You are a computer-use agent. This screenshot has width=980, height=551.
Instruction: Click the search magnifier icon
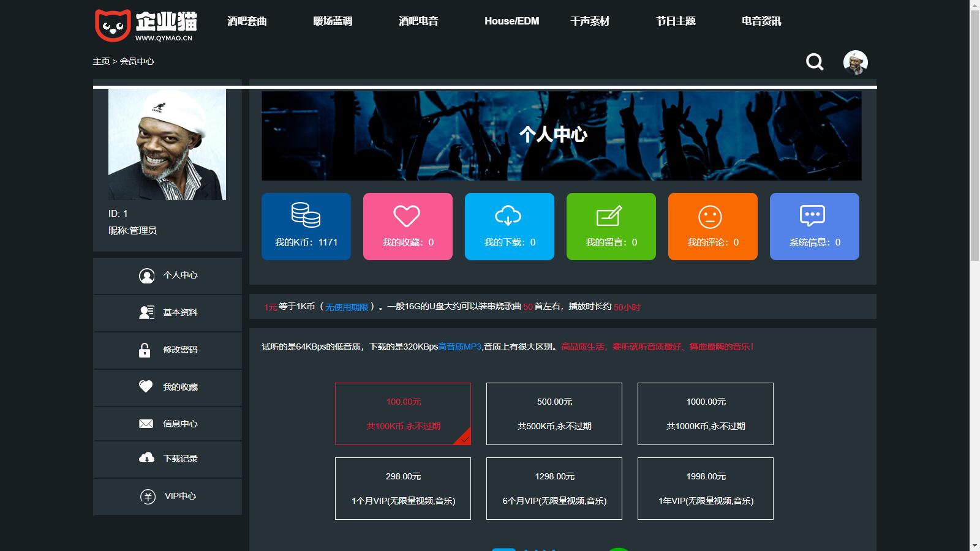pyautogui.click(x=815, y=62)
